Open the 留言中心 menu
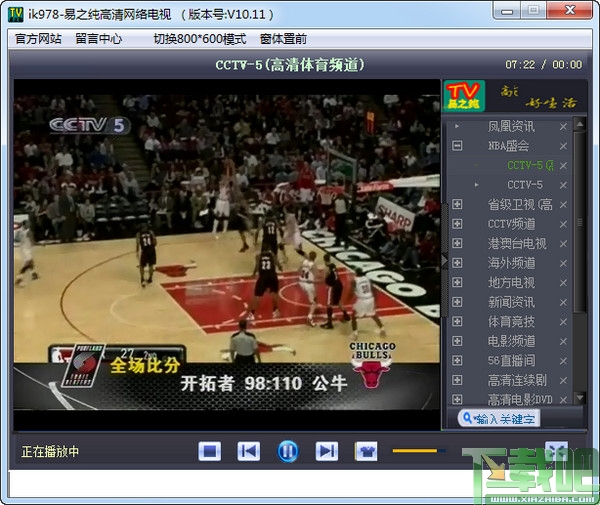Screen dimensions: 600x505 tap(98, 39)
